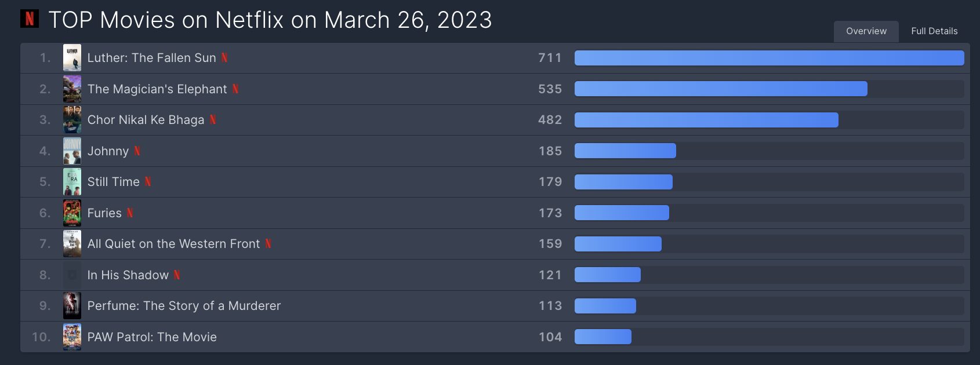Click the Netflix N icon beside In His Shadow
The image size is (980, 365).
tap(177, 275)
